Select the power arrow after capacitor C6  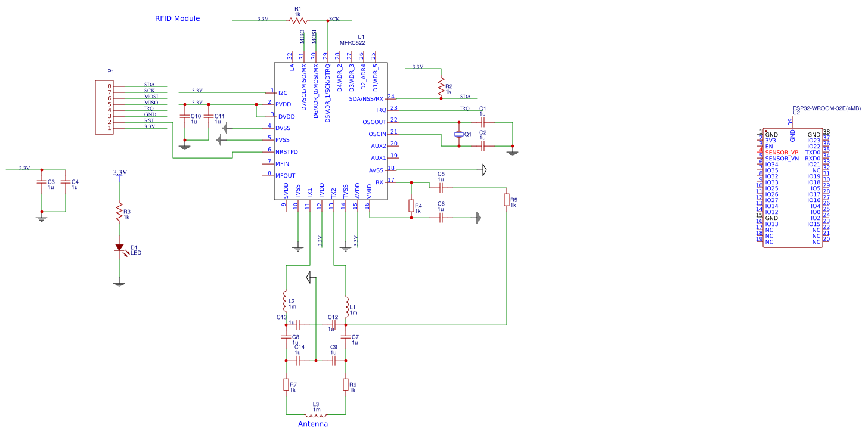(x=479, y=218)
